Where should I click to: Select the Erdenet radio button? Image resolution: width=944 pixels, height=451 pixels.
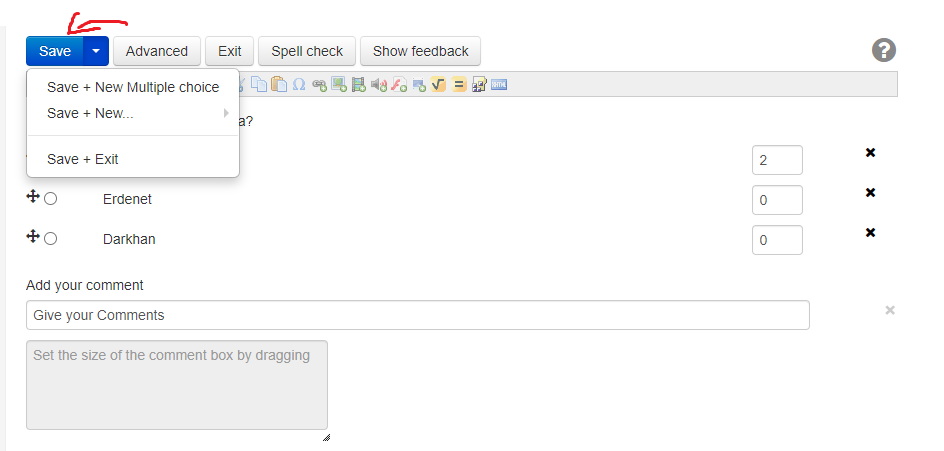(x=51, y=199)
